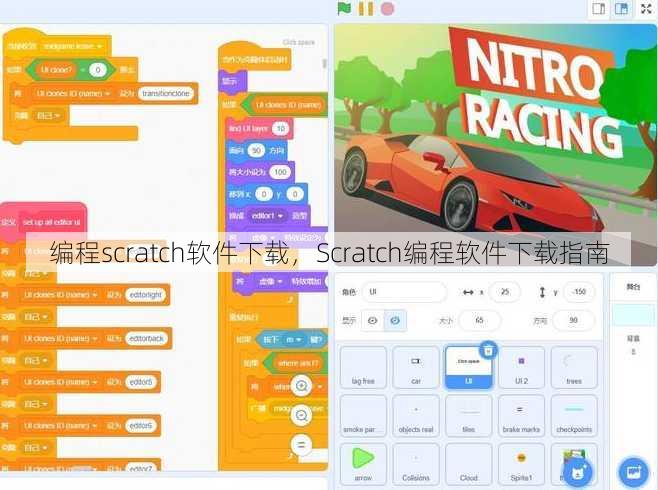This screenshot has height=490, width=658.
Task: Select the checkpoints sprite
Action: click(x=574, y=416)
